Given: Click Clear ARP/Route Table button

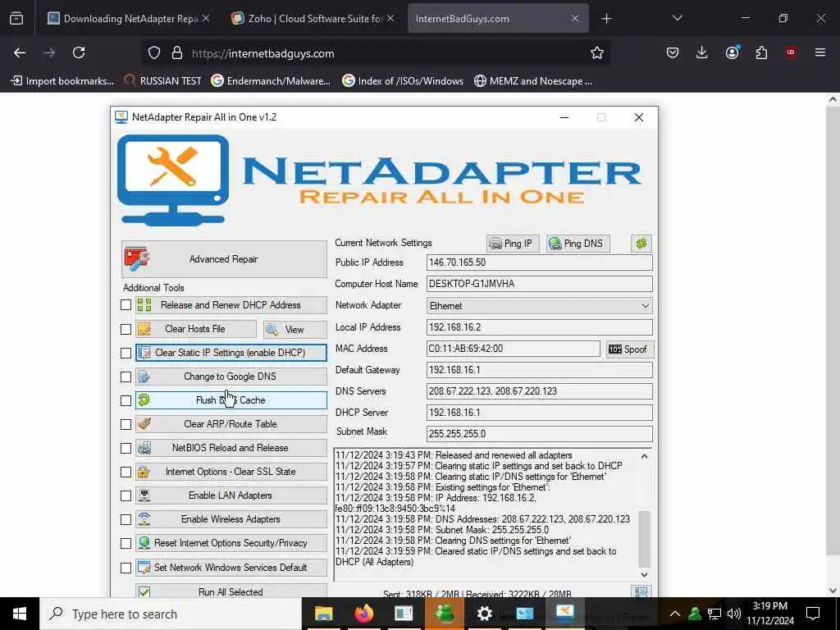Looking at the screenshot, I should pos(231,424).
